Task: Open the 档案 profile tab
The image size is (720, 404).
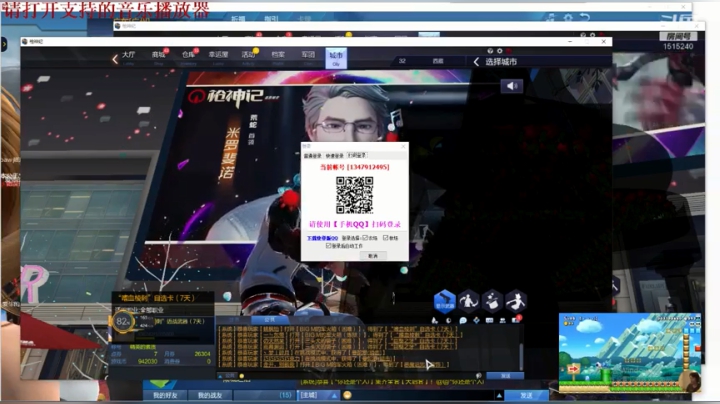Action: (x=278, y=56)
